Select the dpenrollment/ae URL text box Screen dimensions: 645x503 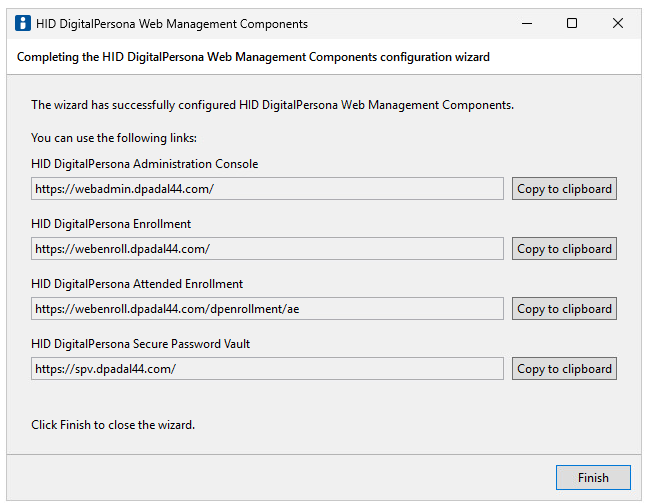coord(267,309)
